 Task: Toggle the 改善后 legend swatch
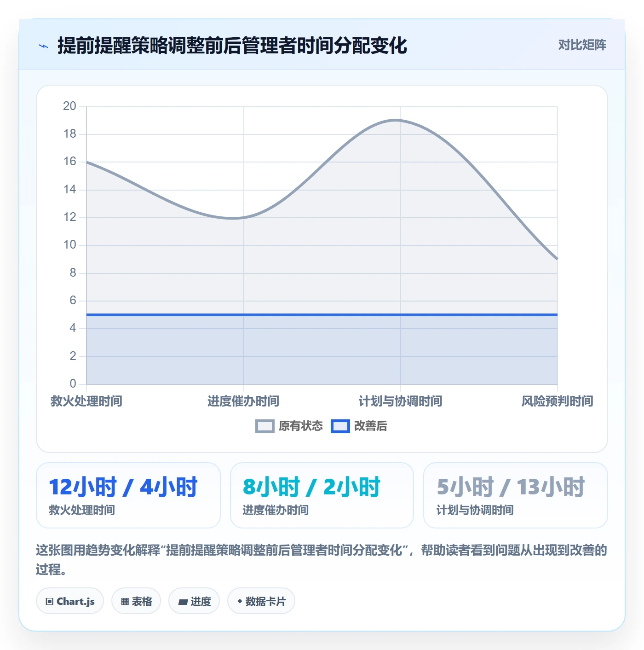[340, 426]
